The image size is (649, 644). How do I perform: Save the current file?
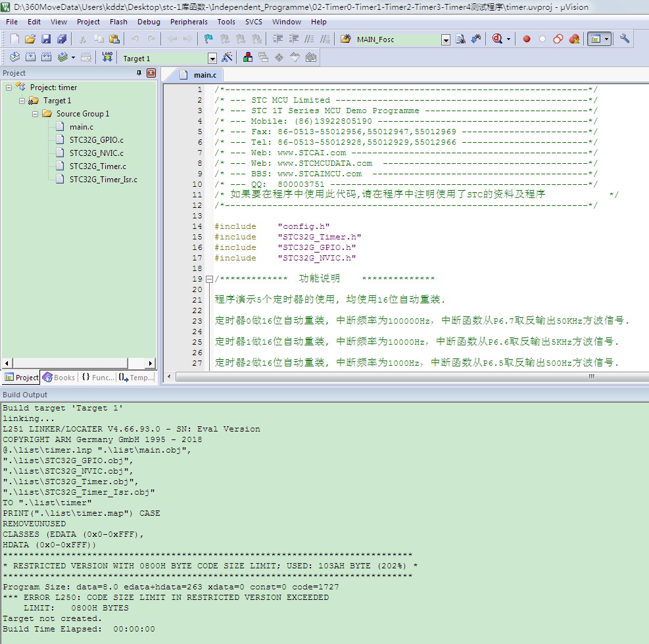pos(46,39)
